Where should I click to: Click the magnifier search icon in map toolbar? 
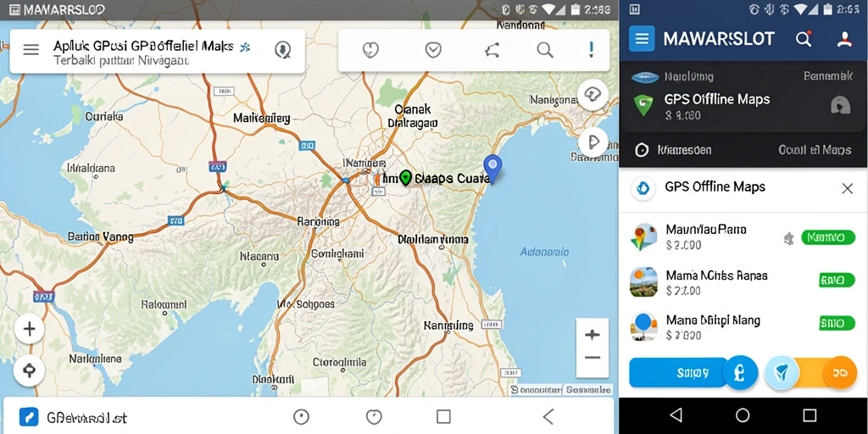click(545, 50)
